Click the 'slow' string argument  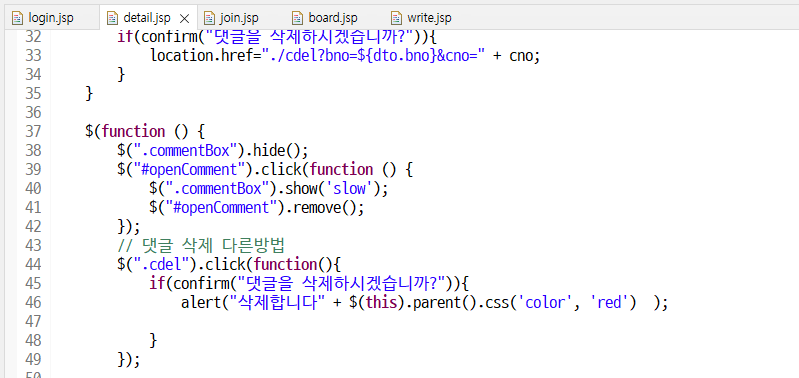pos(349,188)
